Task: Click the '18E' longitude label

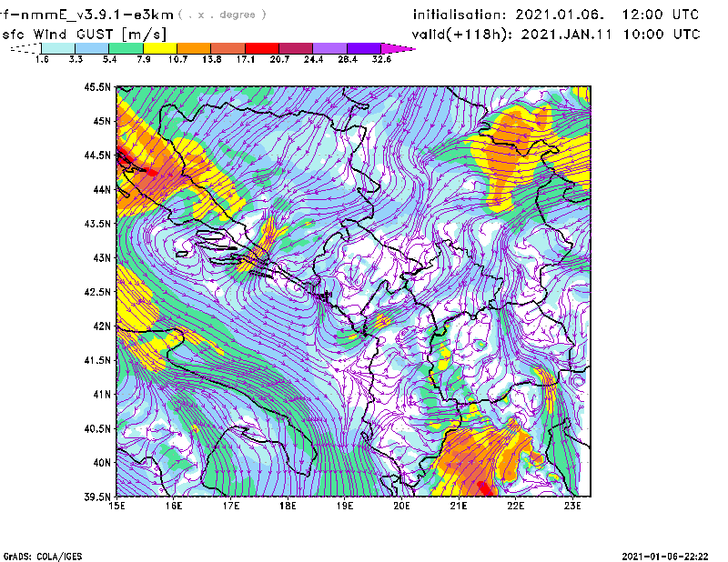Action: pyautogui.click(x=288, y=506)
